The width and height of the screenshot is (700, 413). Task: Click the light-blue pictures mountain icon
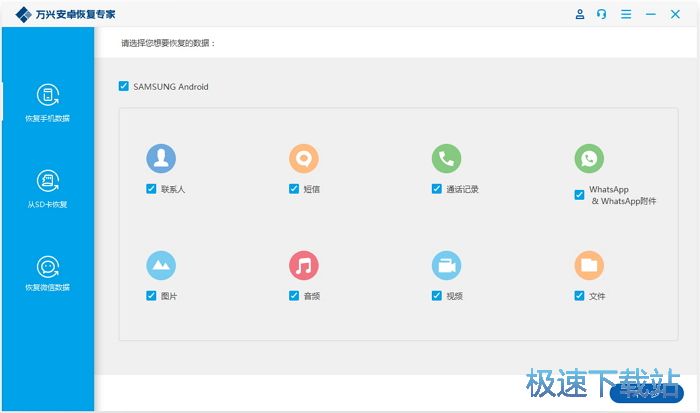[x=161, y=265]
